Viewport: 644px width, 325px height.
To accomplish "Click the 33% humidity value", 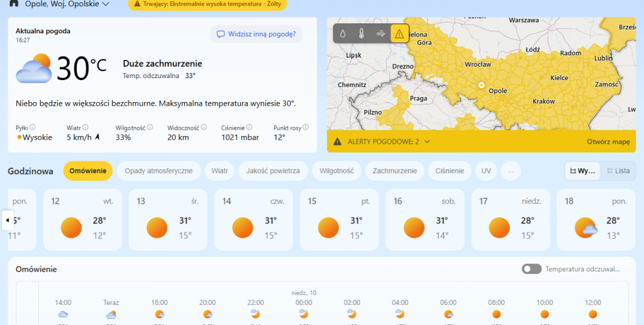I will tap(123, 137).
